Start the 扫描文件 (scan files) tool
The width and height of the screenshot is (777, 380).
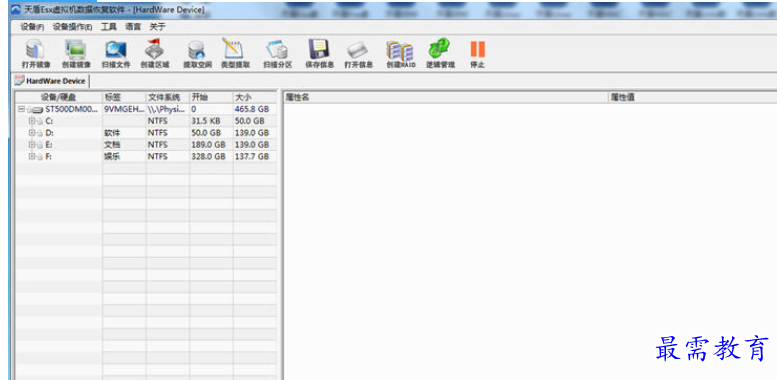[x=116, y=54]
